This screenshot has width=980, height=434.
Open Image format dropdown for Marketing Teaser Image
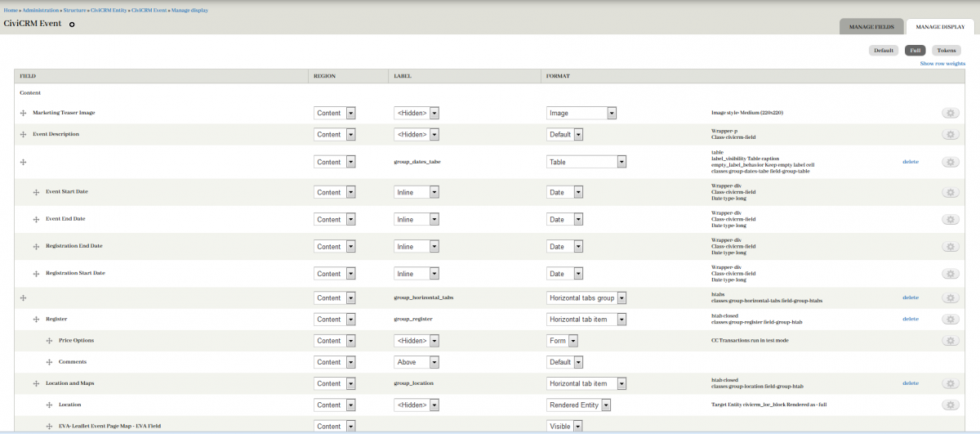pyautogui.click(x=581, y=113)
